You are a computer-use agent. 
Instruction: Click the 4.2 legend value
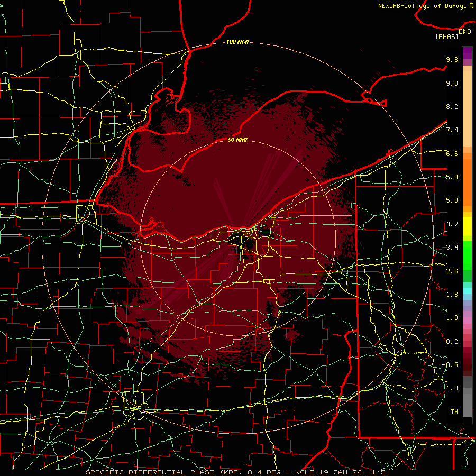point(452,224)
